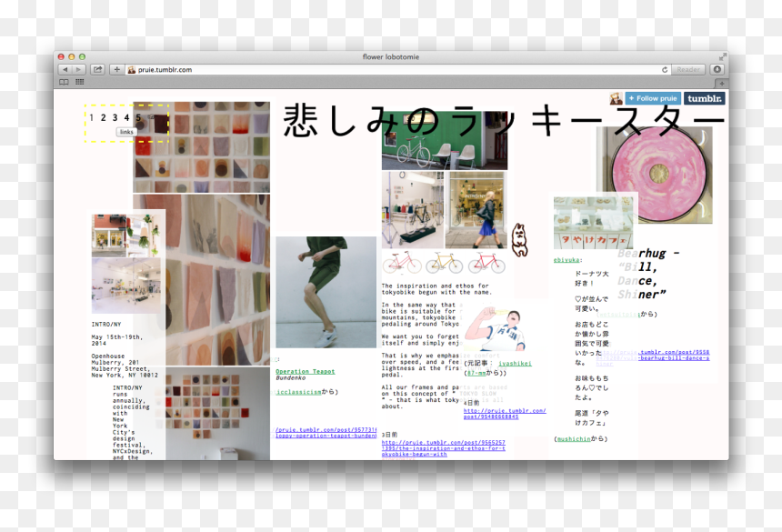Open the INTRO/NY storefront photo with plants

click(126, 236)
